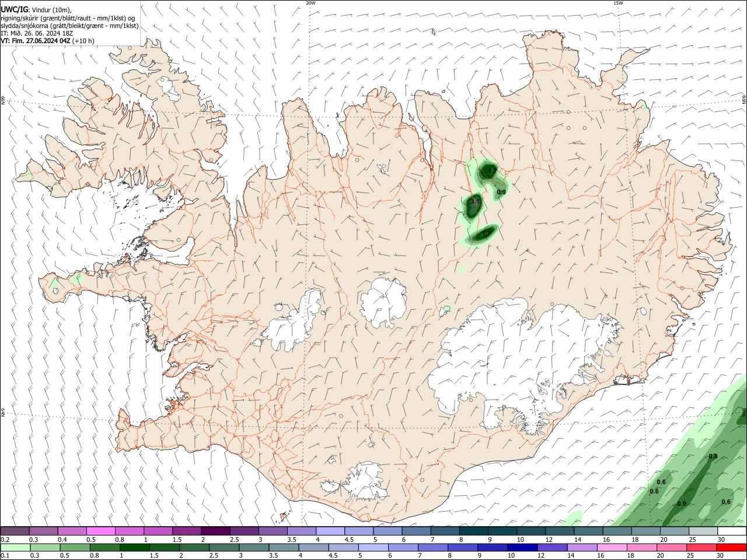Click the 3.1 precipitation value on the map
Viewport: 747px width, 560px height.
[474, 201]
